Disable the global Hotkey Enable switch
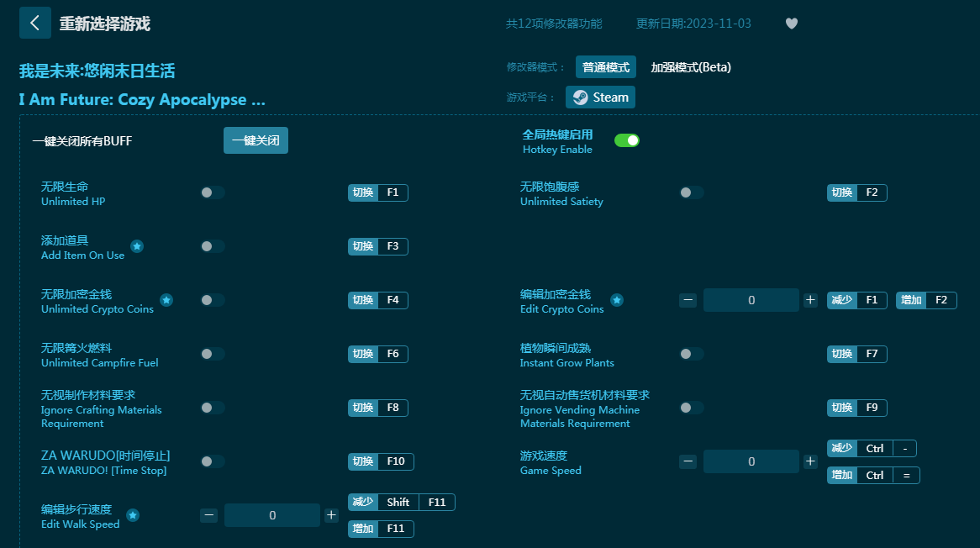This screenshot has width=980, height=548. (x=626, y=140)
